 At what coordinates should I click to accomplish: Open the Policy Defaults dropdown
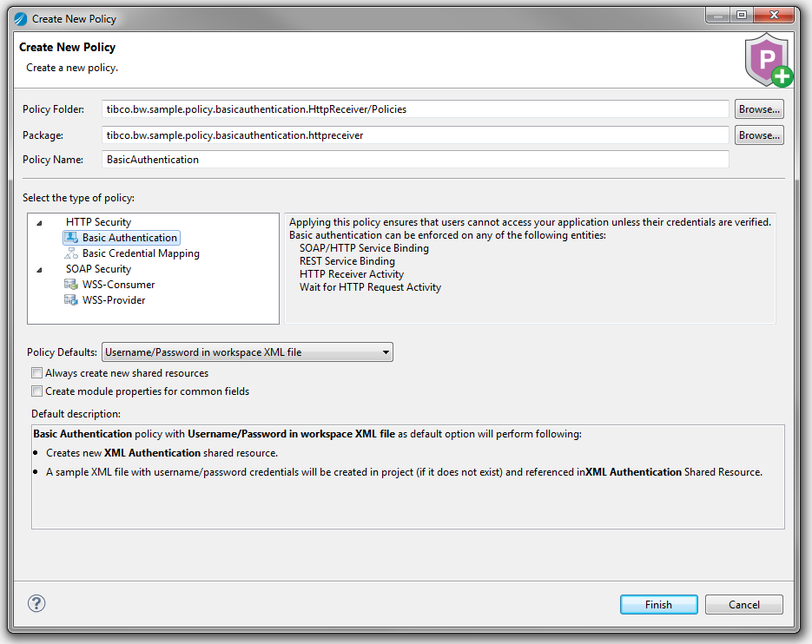pyautogui.click(x=248, y=352)
